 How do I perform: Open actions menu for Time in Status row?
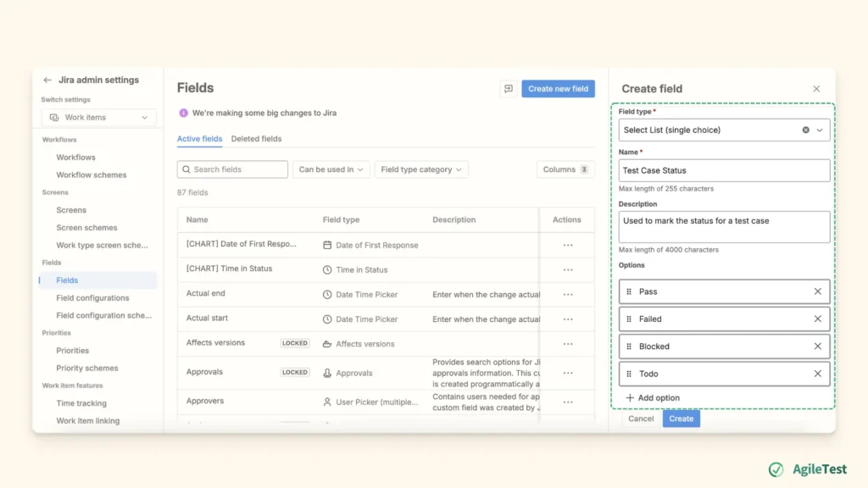pos(568,270)
